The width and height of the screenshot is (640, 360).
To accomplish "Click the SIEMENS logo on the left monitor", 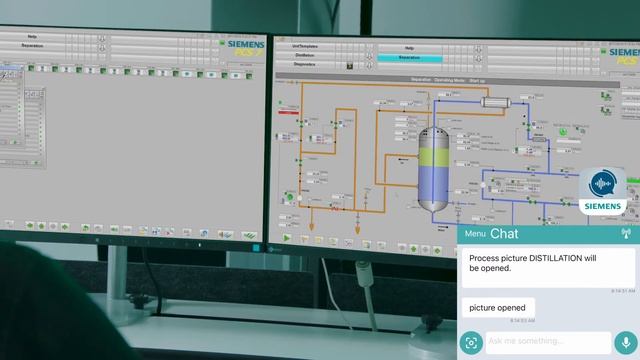I will coord(246,44).
